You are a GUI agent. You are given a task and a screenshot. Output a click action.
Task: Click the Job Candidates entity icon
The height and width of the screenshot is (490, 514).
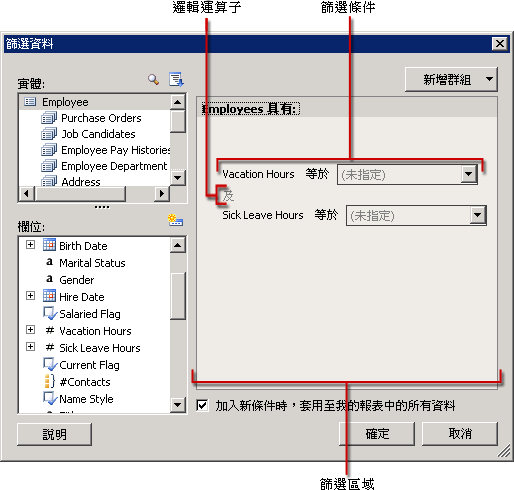(x=49, y=134)
